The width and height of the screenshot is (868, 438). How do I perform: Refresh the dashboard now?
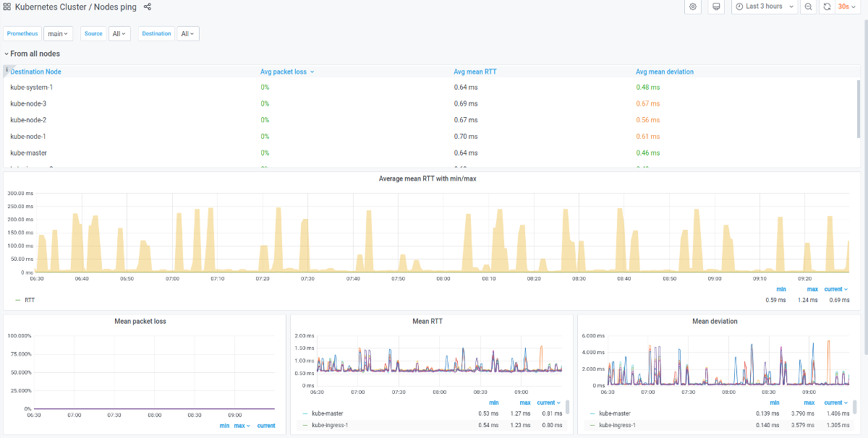coord(827,7)
